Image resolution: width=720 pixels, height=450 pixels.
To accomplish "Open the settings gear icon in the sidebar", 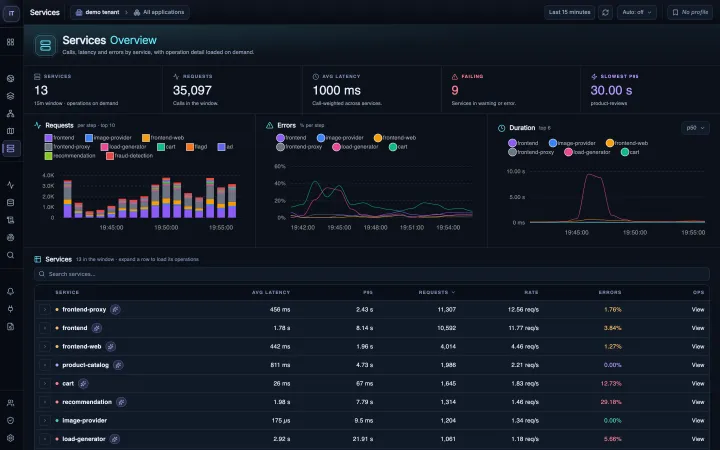I will coord(11,438).
